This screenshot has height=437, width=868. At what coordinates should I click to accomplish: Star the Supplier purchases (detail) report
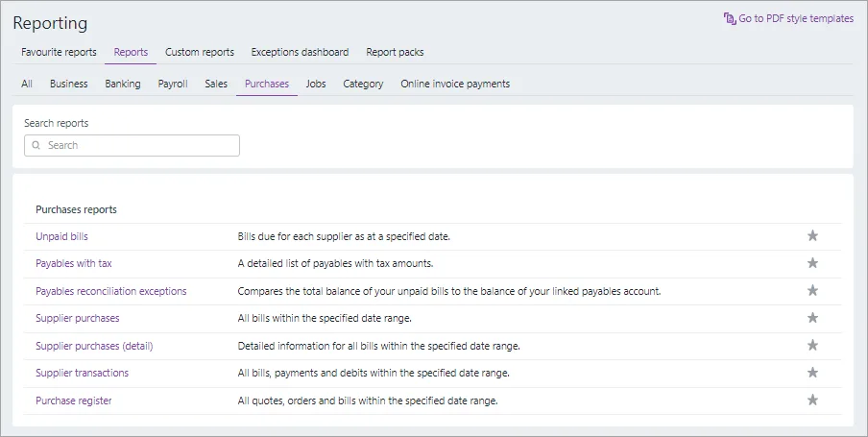click(x=812, y=346)
